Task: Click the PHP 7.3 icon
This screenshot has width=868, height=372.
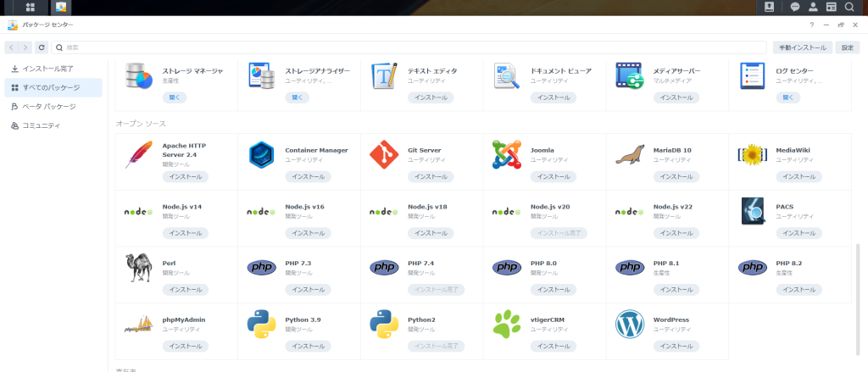Action: pos(261,268)
